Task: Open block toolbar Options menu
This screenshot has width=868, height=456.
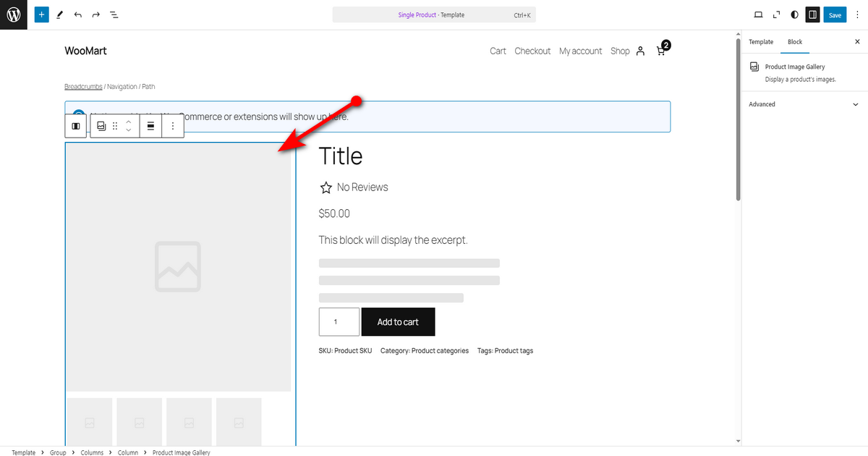Action: click(173, 126)
